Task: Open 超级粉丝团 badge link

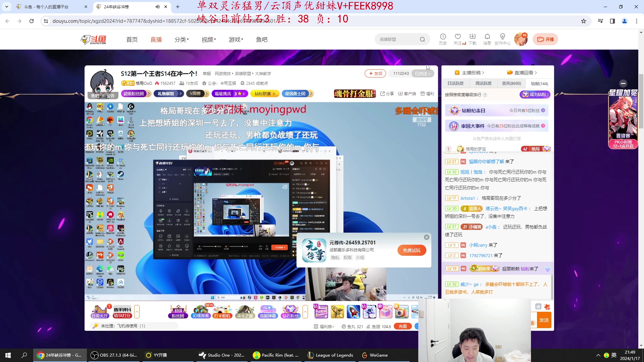Action: [x=136, y=94]
